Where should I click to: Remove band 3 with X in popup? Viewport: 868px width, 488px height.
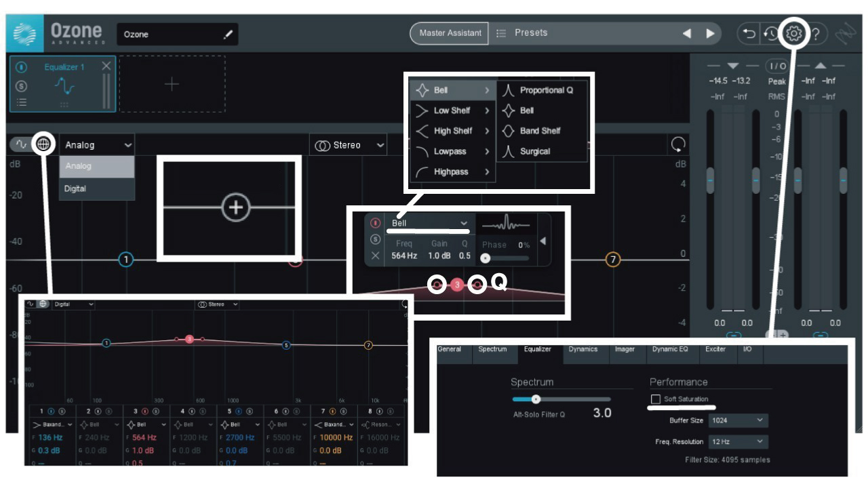pyautogui.click(x=375, y=256)
